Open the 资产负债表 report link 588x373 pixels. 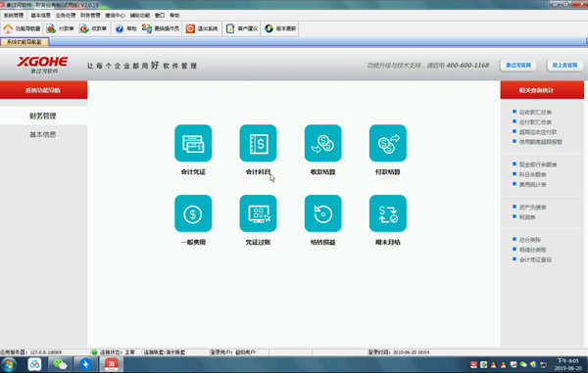click(x=532, y=208)
